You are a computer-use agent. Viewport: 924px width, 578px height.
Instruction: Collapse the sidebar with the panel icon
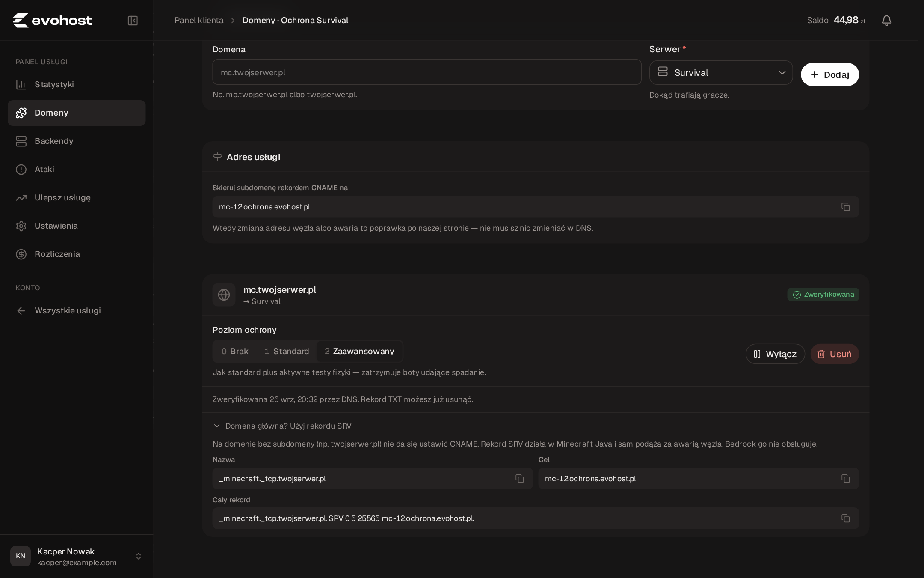click(133, 21)
